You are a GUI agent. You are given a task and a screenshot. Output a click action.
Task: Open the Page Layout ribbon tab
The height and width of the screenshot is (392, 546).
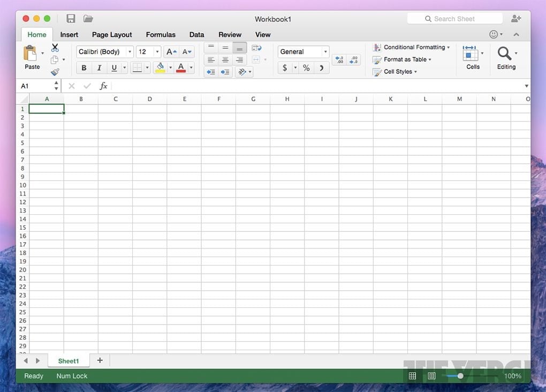112,35
